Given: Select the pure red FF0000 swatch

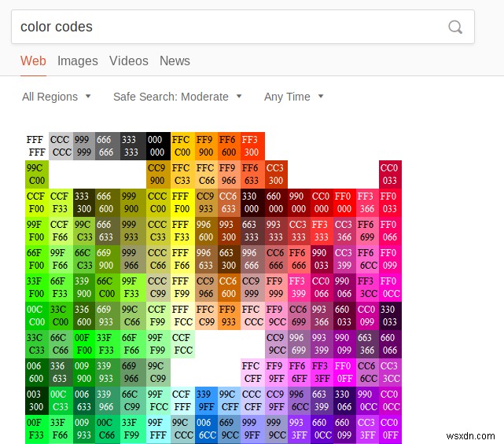Looking at the screenshot, I should [344, 203].
